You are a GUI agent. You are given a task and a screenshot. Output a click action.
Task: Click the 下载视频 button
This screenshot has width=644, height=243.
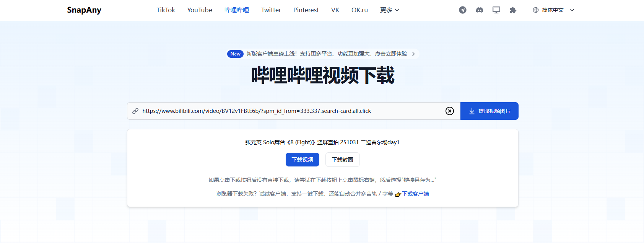pyautogui.click(x=302, y=160)
